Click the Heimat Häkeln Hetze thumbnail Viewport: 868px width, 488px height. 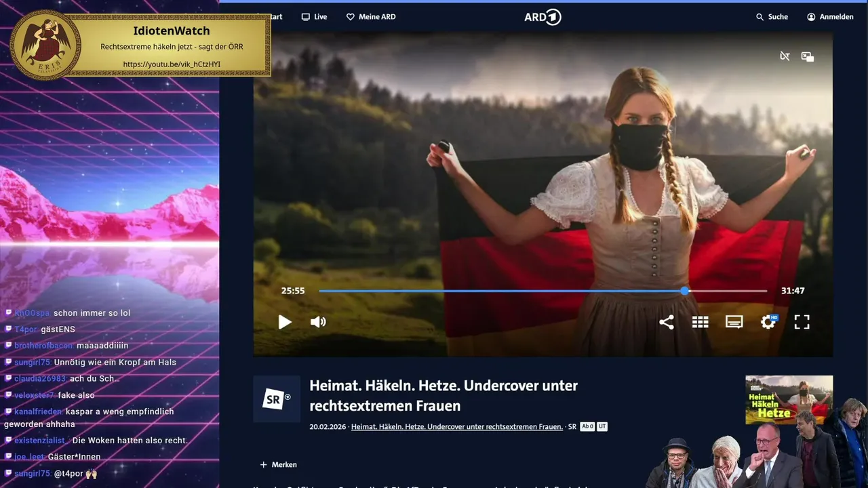click(x=789, y=400)
